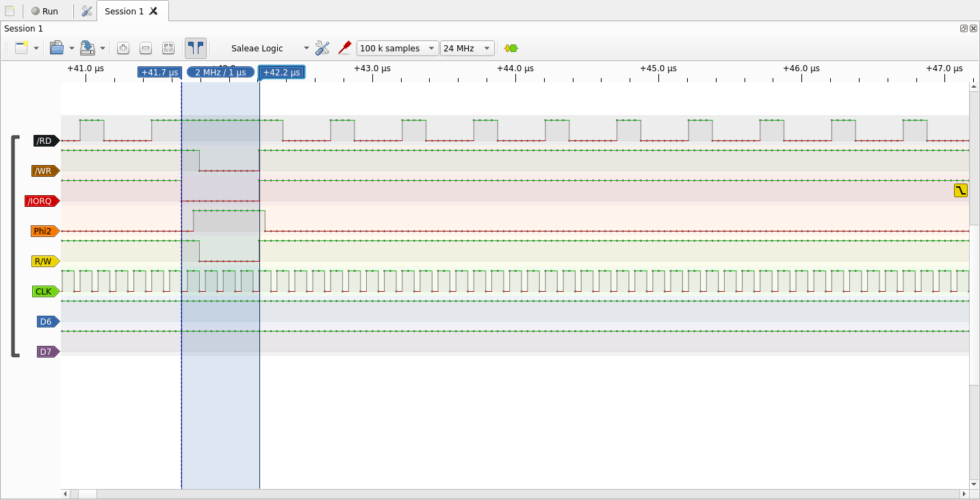Save the capture with save icon

pyautogui.click(x=88, y=48)
